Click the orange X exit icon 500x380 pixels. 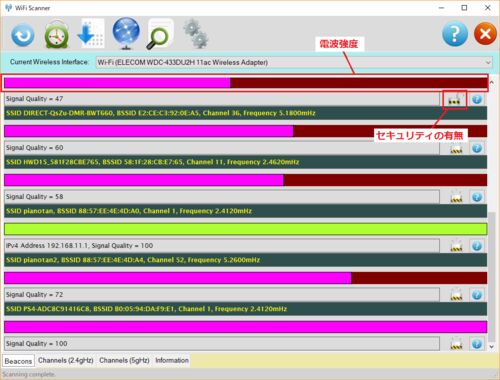coord(485,34)
